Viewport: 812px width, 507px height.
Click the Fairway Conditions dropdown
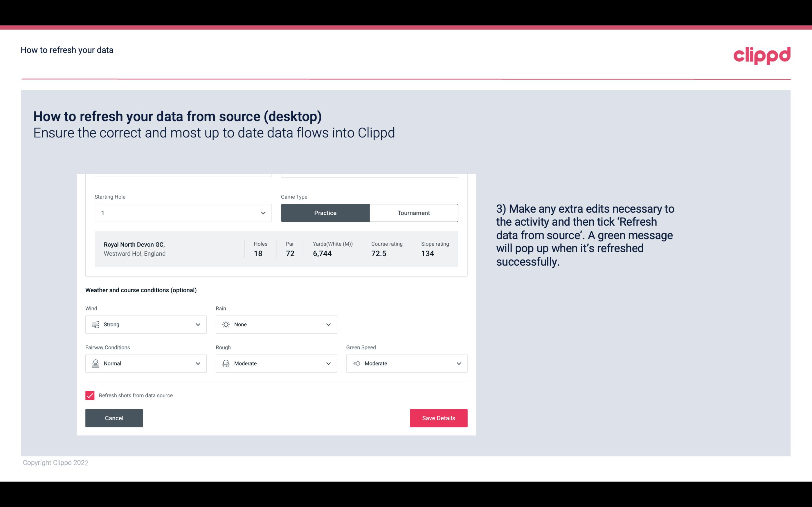[x=145, y=363]
